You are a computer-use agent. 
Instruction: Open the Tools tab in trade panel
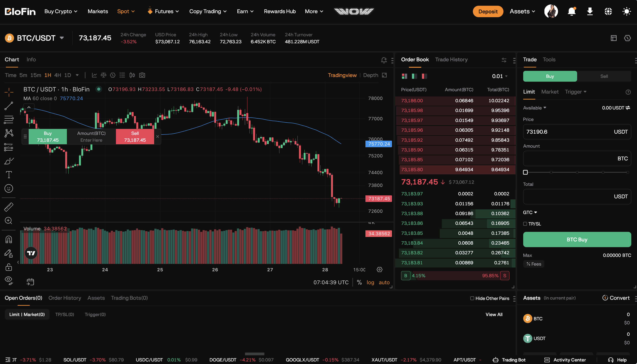coord(549,59)
